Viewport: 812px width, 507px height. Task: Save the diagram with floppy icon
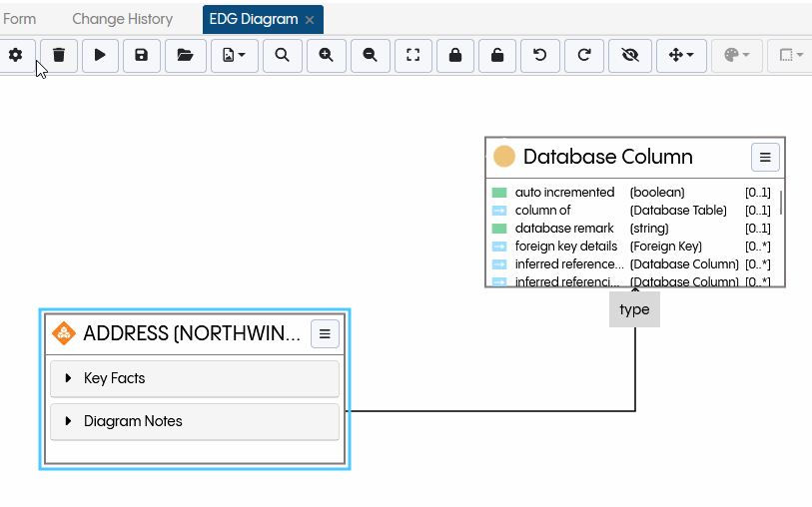[141, 56]
